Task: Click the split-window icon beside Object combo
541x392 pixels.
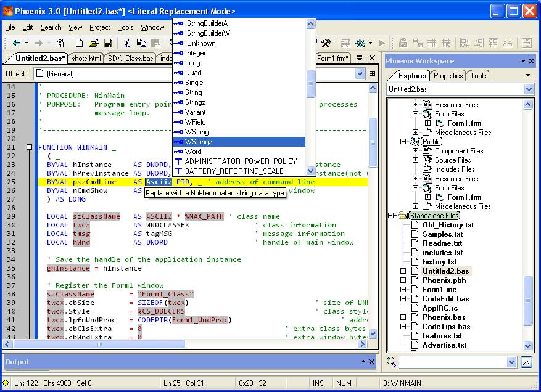Action: pyautogui.click(x=372, y=73)
